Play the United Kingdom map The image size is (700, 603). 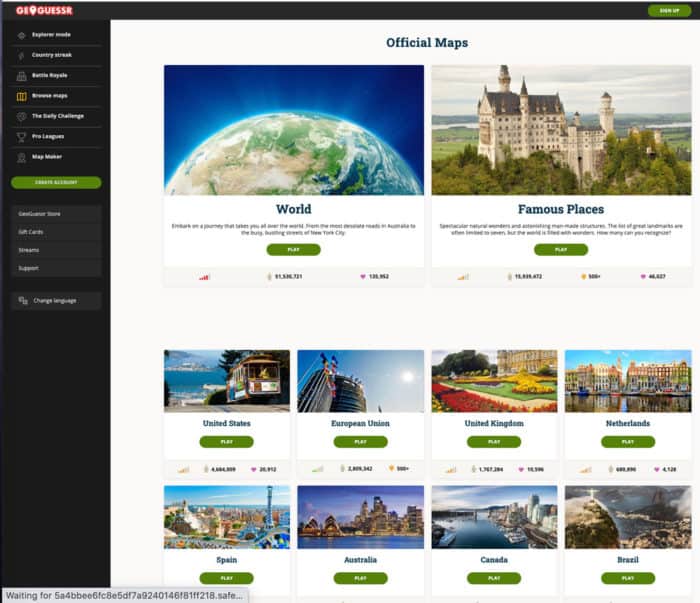[x=494, y=442]
